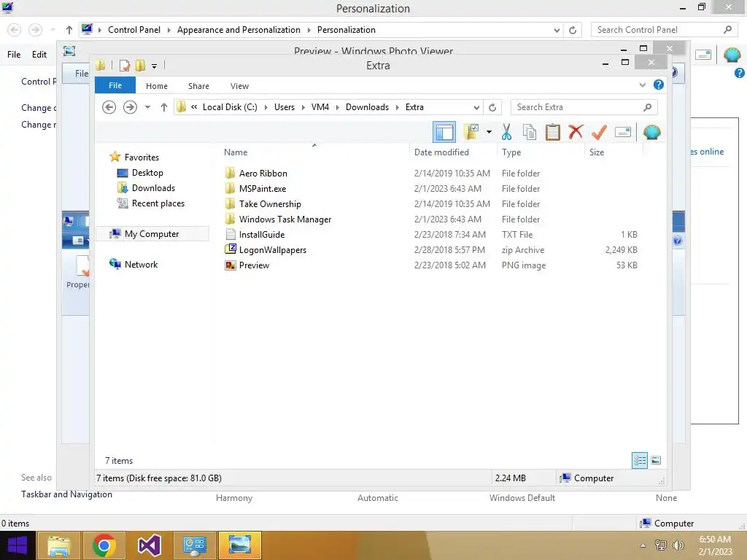Open the folder options dropdown arrow

click(x=489, y=132)
